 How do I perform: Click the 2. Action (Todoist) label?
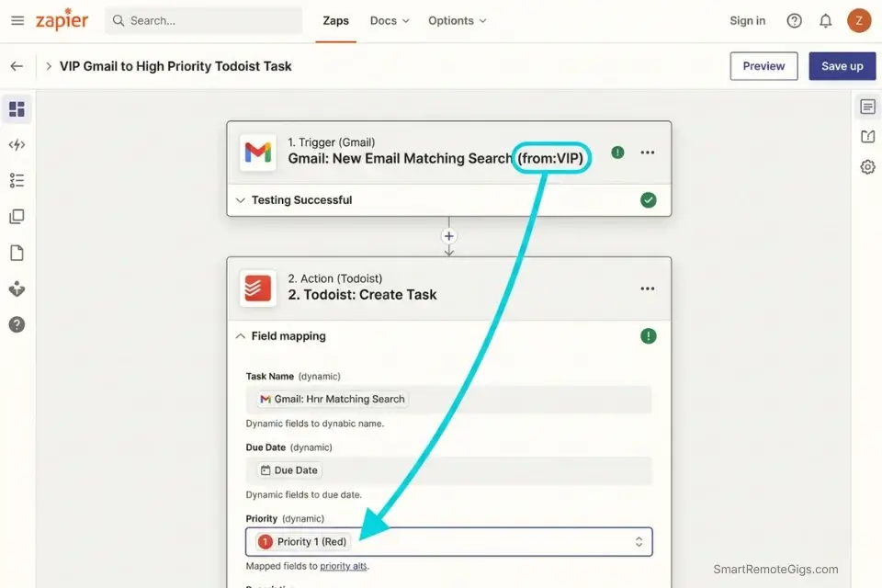click(335, 278)
